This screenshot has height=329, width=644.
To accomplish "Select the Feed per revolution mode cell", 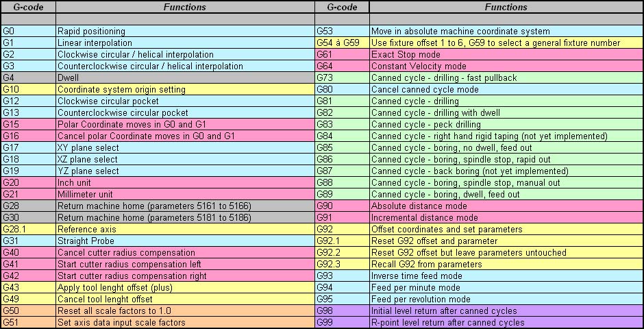I will [x=506, y=299].
